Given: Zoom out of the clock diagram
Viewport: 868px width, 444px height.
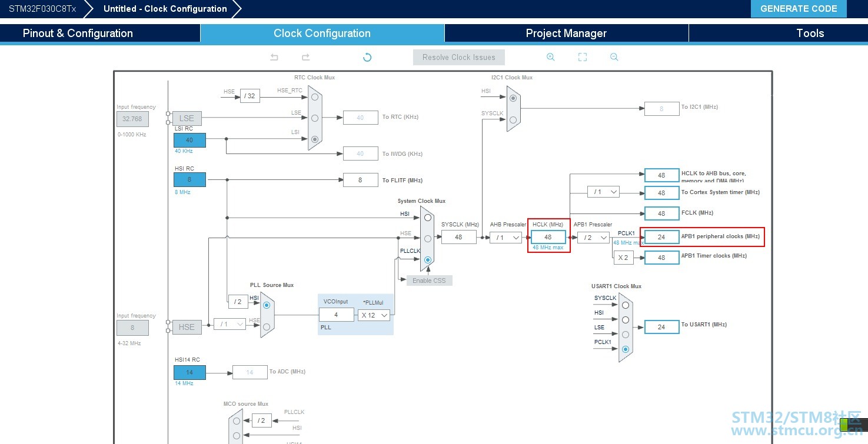Looking at the screenshot, I should [x=614, y=57].
